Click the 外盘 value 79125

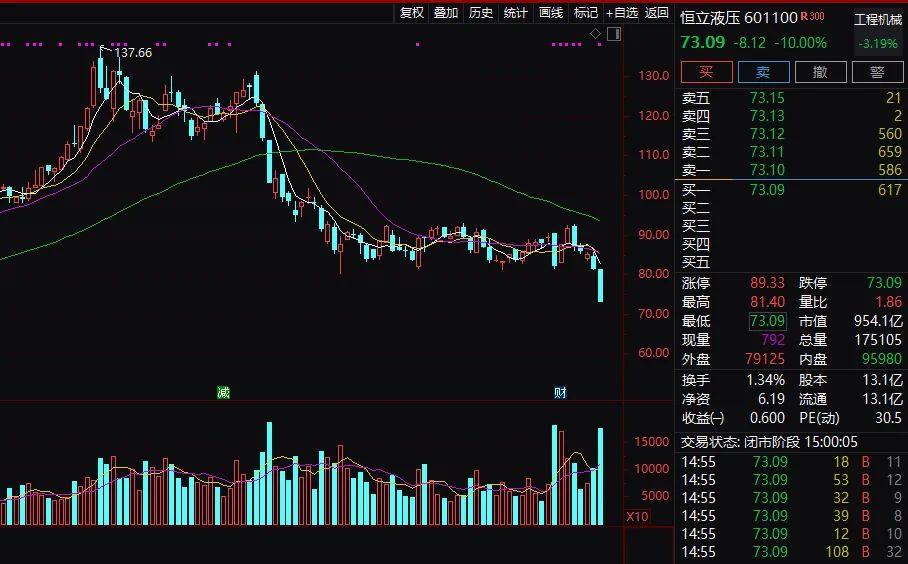[x=764, y=358]
